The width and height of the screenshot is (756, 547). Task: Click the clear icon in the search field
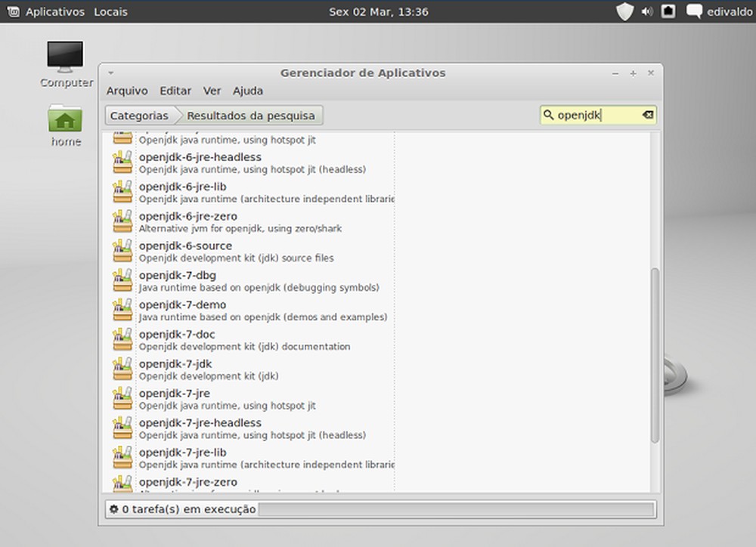(648, 115)
